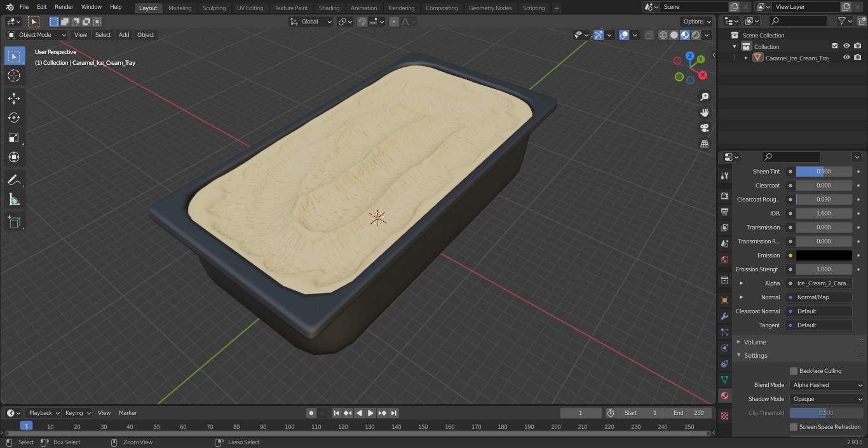Open the Blend Mode Alpha Hashed dropdown

coord(827,385)
